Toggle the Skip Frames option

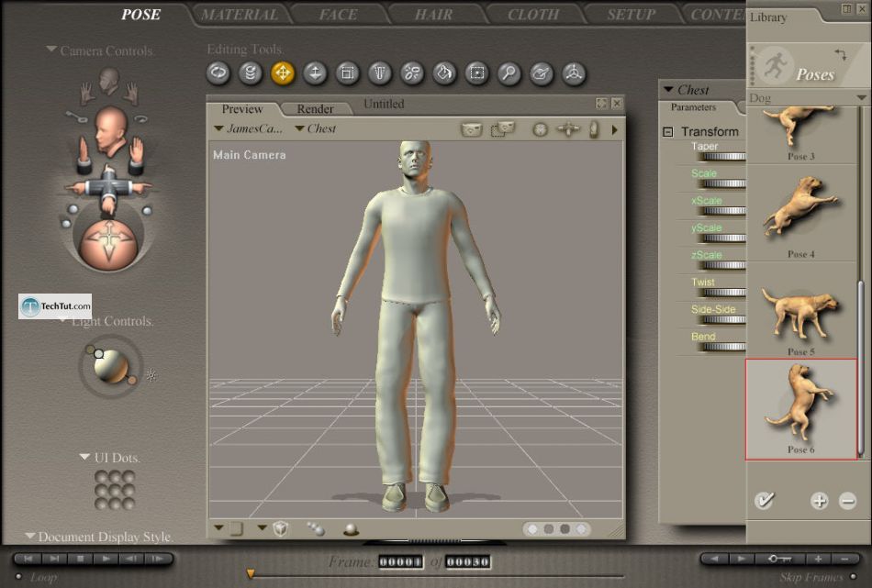tap(853, 576)
